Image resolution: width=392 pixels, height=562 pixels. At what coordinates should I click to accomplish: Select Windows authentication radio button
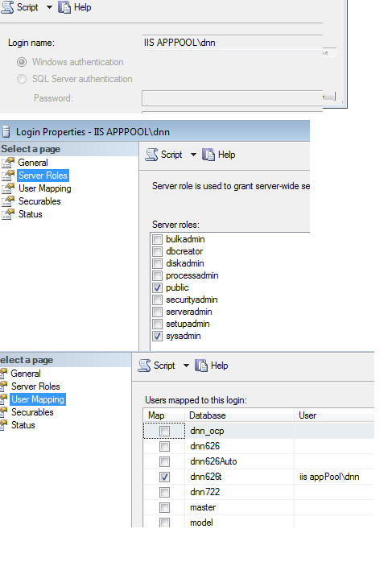point(22,62)
